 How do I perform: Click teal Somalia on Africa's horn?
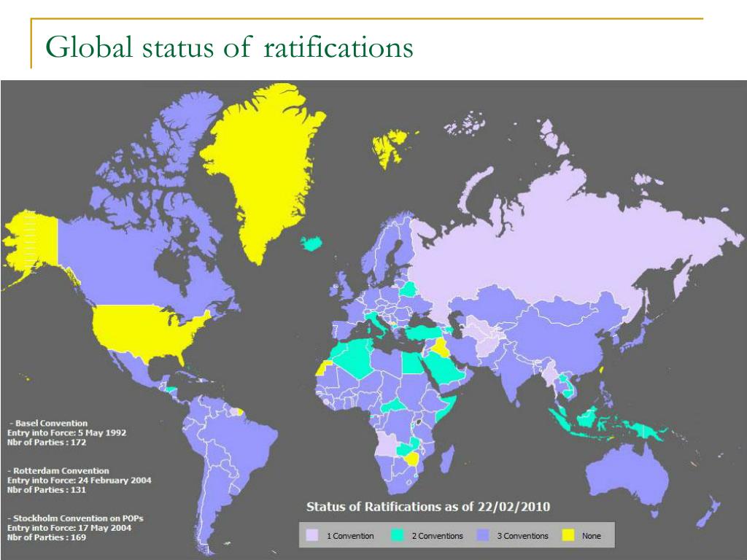[448, 410]
